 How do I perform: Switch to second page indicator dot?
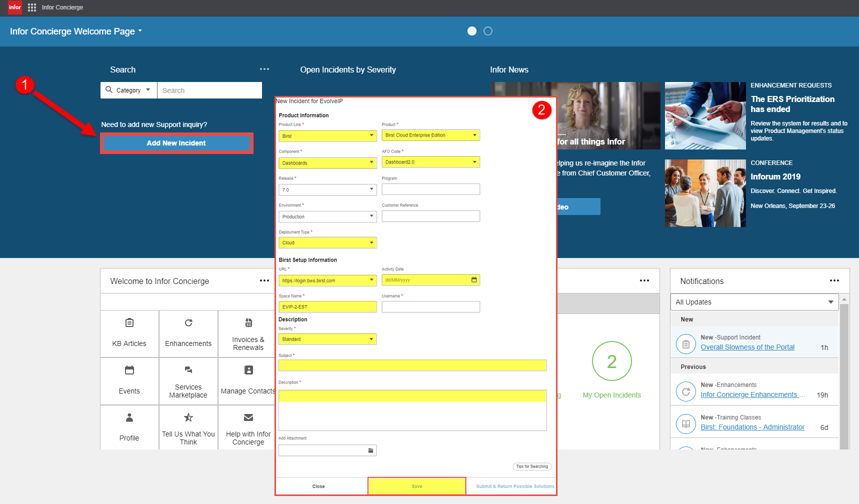tap(488, 31)
